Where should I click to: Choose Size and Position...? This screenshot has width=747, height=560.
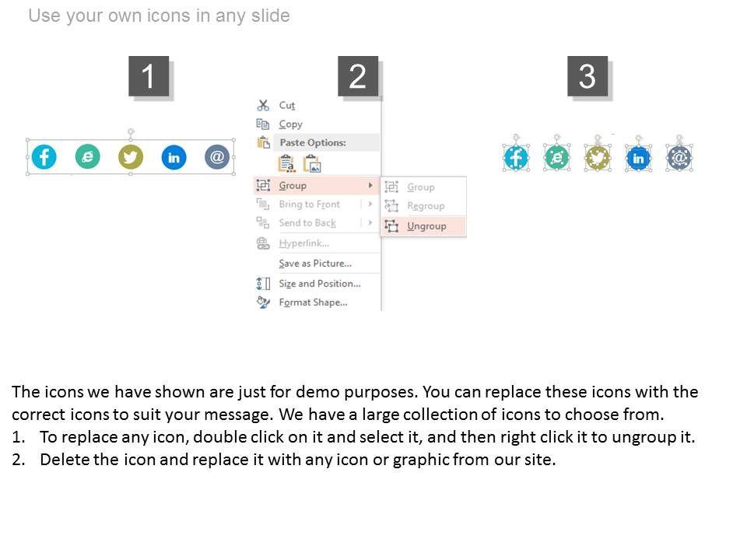(x=320, y=283)
